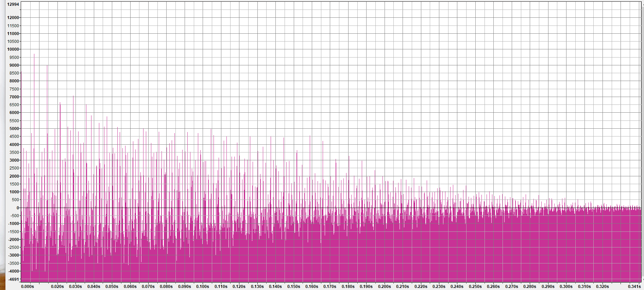This screenshot has height=290, width=644.
Task: Click the 0.050s time axis label
Action: pos(112,287)
